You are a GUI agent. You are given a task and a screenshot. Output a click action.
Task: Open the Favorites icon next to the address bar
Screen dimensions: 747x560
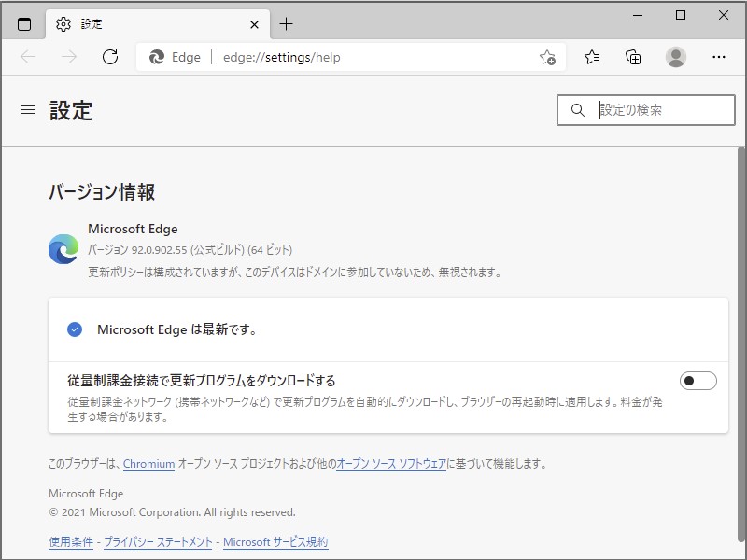[x=591, y=57]
